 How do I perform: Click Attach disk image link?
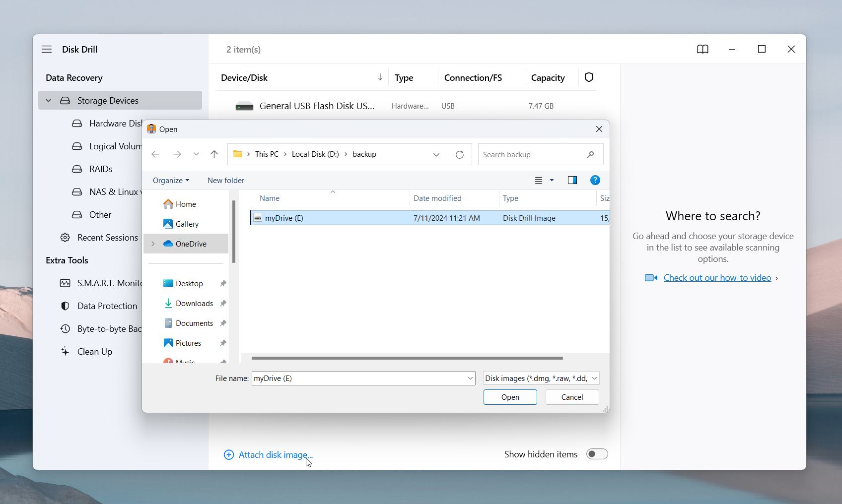(276, 455)
